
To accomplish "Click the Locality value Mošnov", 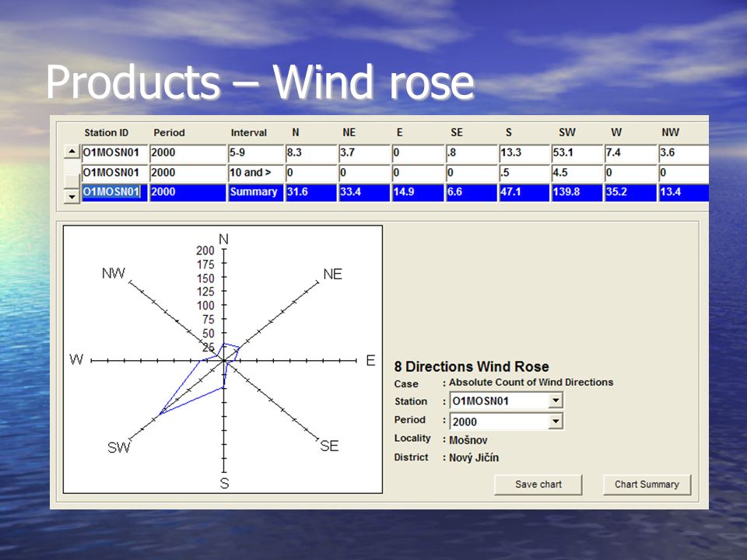I will tap(468, 440).
